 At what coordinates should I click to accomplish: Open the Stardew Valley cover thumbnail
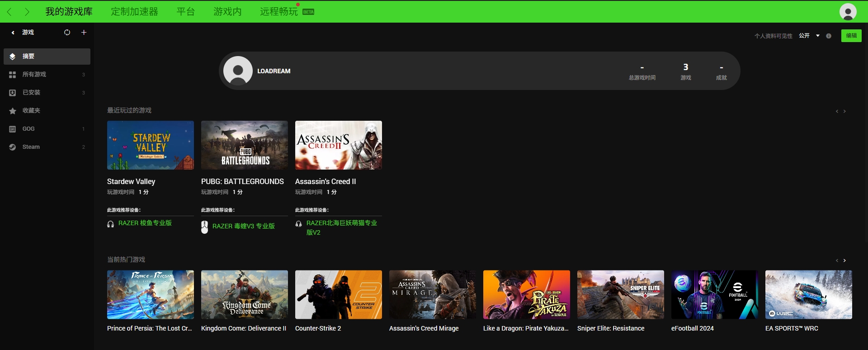pyautogui.click(x=151, y=145)
